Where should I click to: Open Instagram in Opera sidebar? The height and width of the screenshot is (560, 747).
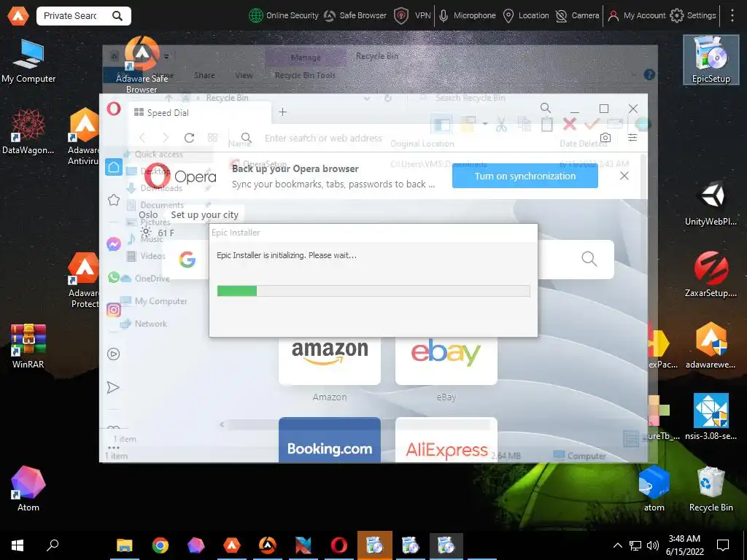113,310
